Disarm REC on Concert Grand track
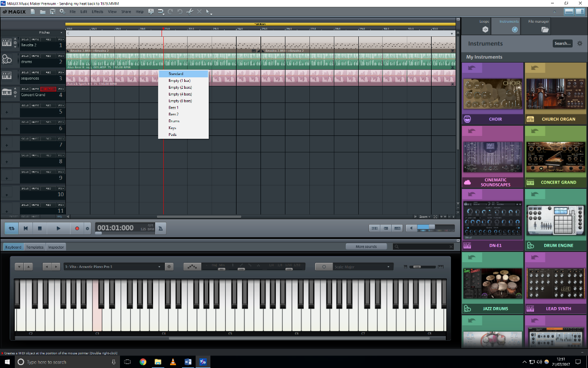Image resolution: width=588 pixels, height=368 pixels. click(48, 89)
